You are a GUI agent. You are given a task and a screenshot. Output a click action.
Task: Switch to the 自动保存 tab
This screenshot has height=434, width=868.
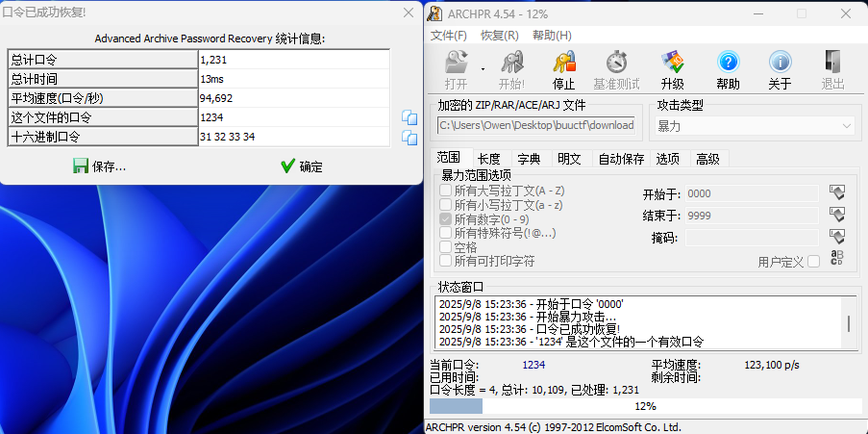[621, 159]
